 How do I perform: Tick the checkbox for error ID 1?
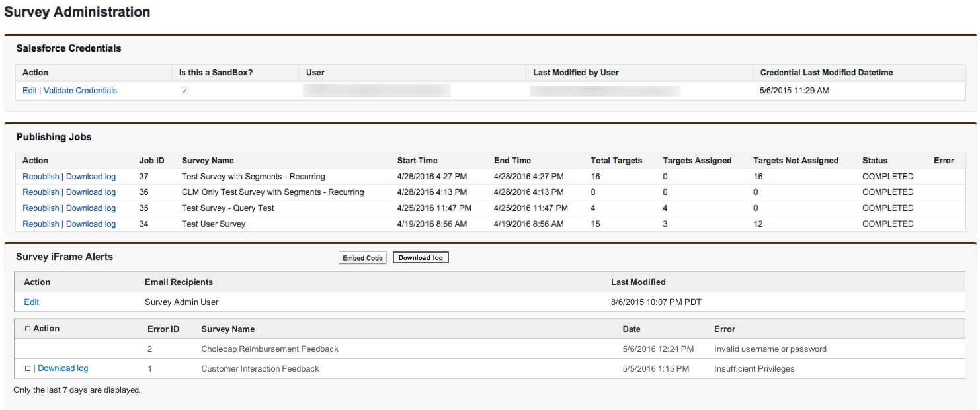(x=28, y=369)
